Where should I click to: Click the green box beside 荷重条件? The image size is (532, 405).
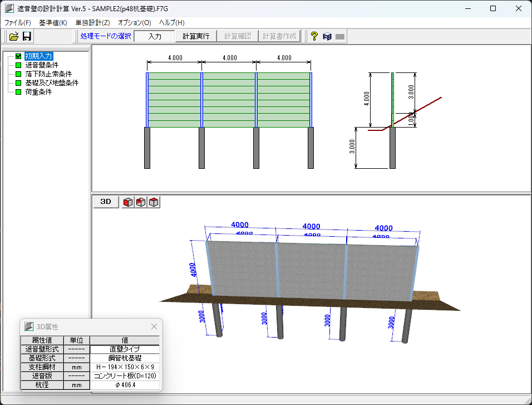(x=18, y=92)
